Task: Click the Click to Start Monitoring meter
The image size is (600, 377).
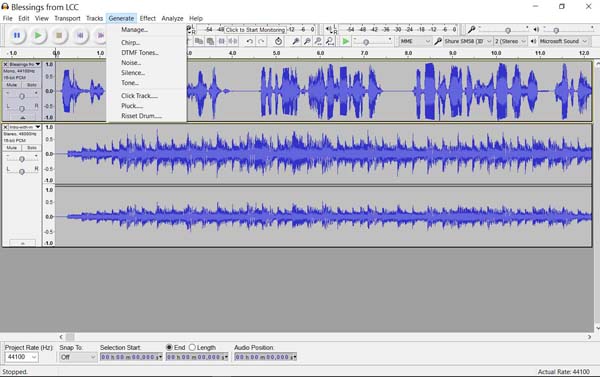Action: point(256,29)
